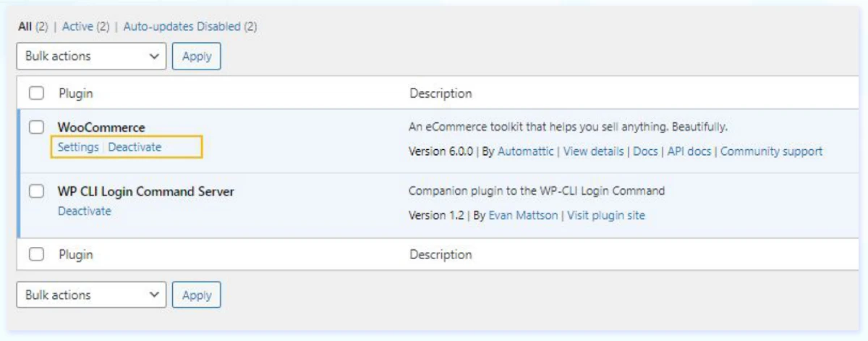The width and height of the screenshot is (868, 341).
Task: Check the select-all box in the table header
Action: [37, 93]
